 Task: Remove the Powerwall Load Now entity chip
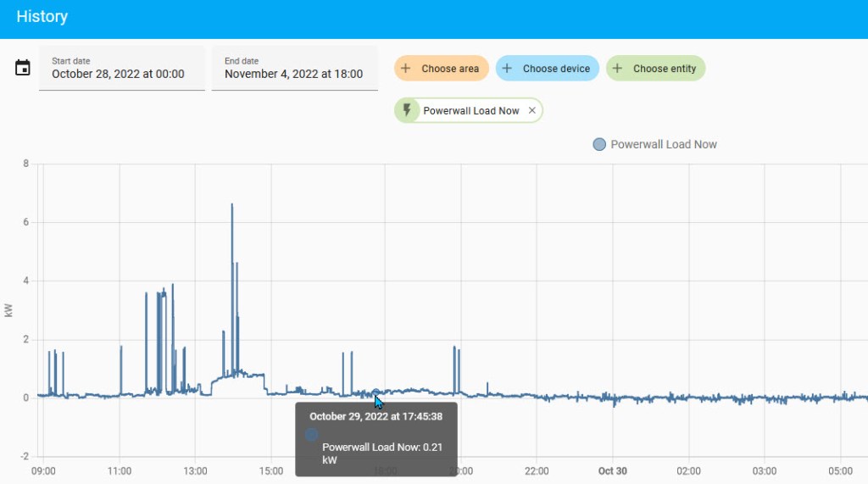coord(532,111)
